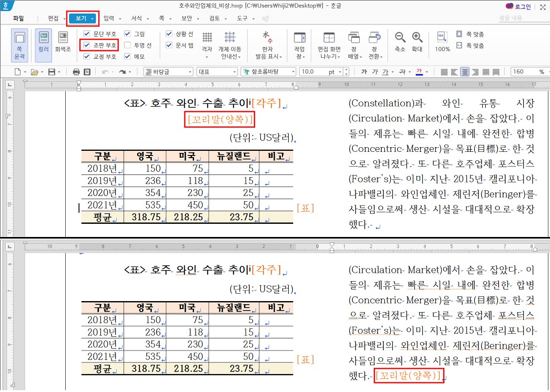This screenshot has width=550, height=392.
Task: Click the red-underlined font color 가
Action: [419, 72]
